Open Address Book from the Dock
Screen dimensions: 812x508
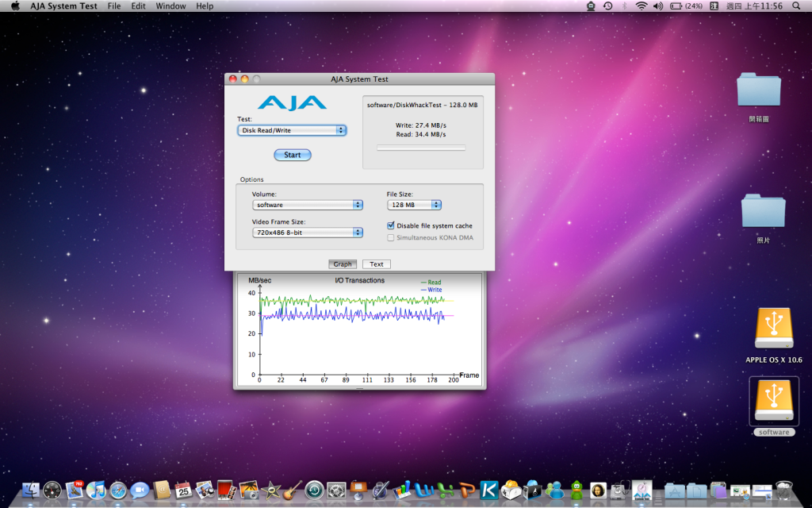click(162, 489)
